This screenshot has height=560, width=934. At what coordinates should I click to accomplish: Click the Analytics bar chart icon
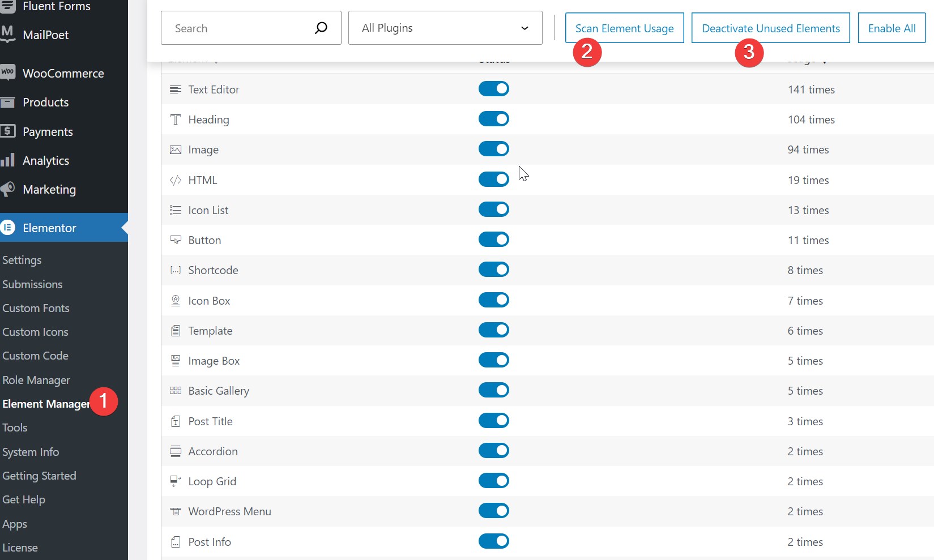click(x=8, y=160)
